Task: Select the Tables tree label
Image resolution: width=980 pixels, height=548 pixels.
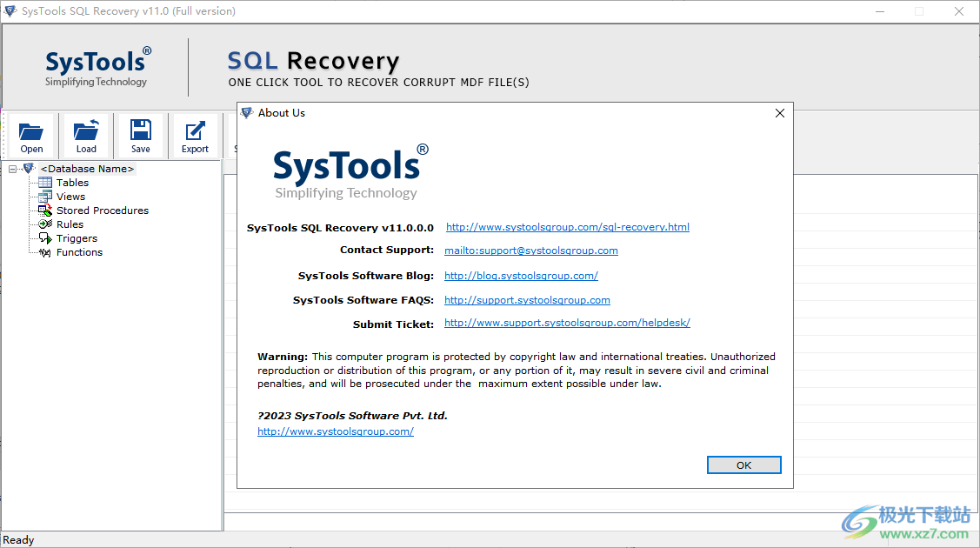Action: 72,183
